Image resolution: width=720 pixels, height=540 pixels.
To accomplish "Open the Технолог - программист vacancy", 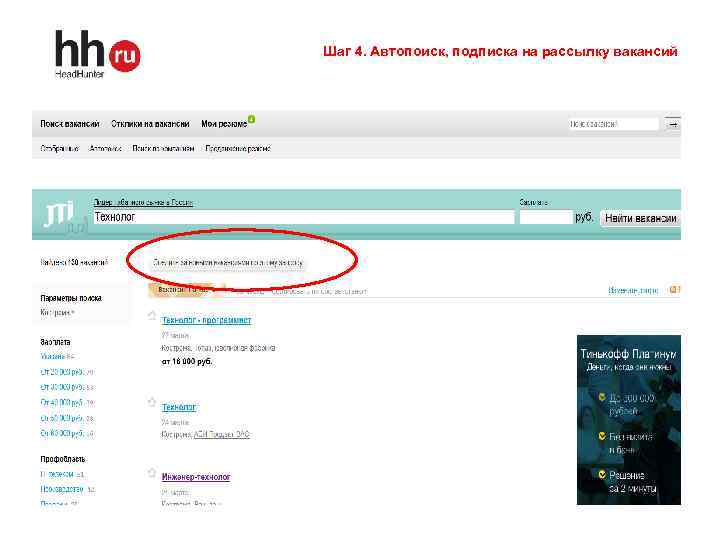I will click(x=207, y=320).
